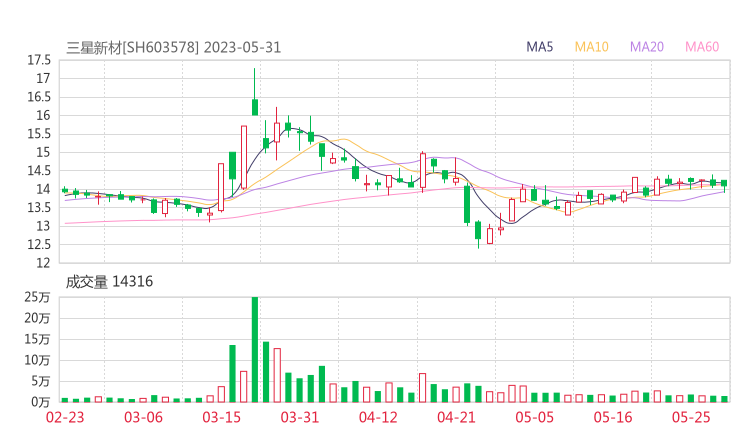
Task: Click the 05-16 date axis label
Action: point(613,417)
